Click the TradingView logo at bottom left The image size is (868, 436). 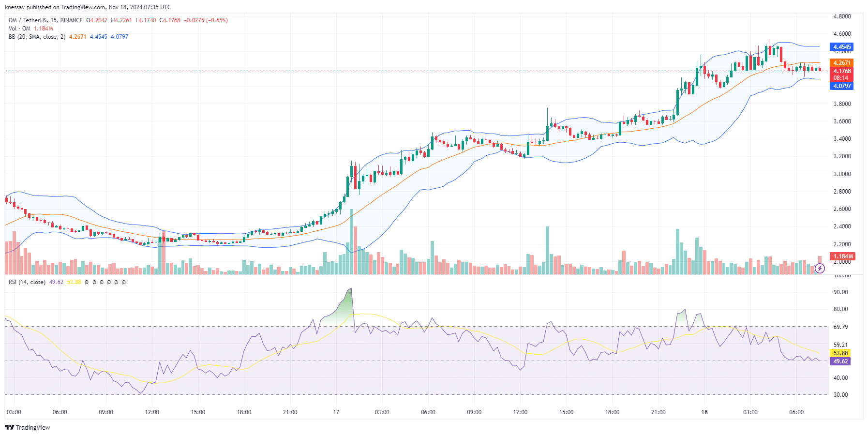coord(27,427)
